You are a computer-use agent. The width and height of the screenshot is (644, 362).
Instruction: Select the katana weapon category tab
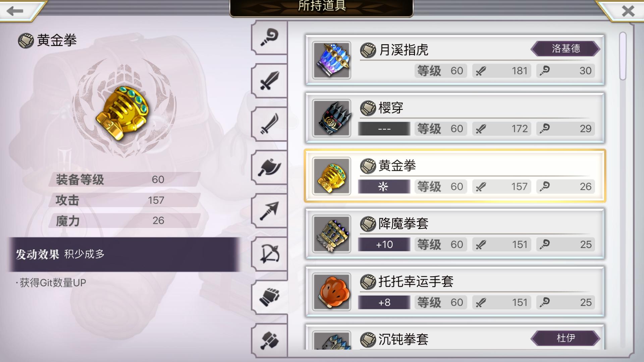(269, 124)
